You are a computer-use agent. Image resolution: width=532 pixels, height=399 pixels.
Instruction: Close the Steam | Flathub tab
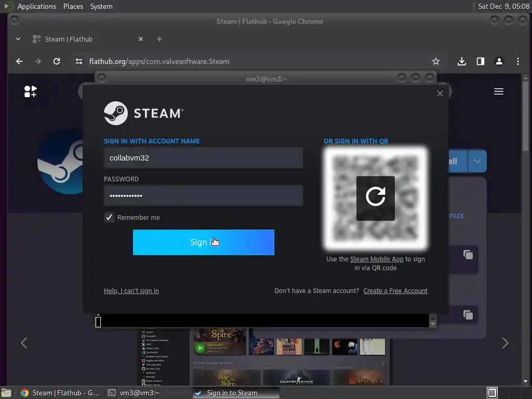(141, 39)
